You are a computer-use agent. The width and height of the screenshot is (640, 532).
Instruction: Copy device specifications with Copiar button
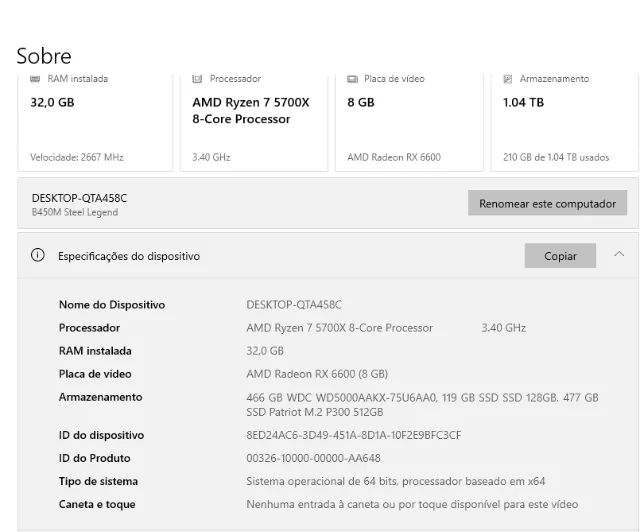pos(560,256)
